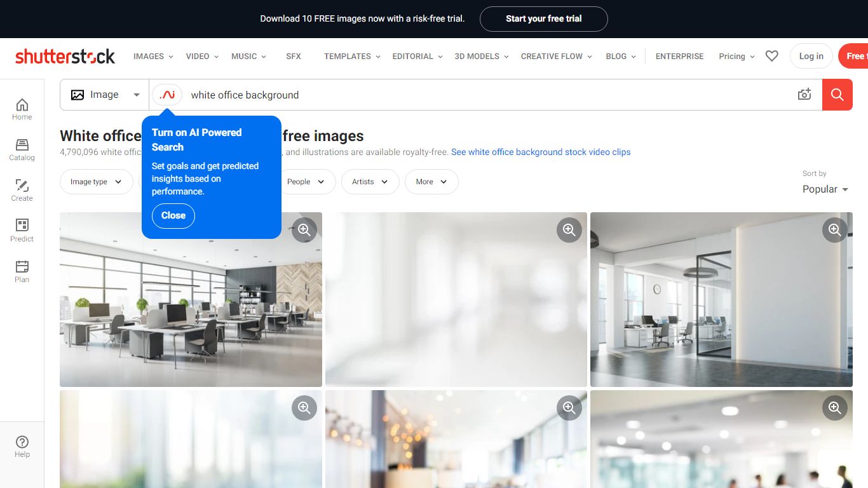Open the VIDEO menu

(202, 56)
